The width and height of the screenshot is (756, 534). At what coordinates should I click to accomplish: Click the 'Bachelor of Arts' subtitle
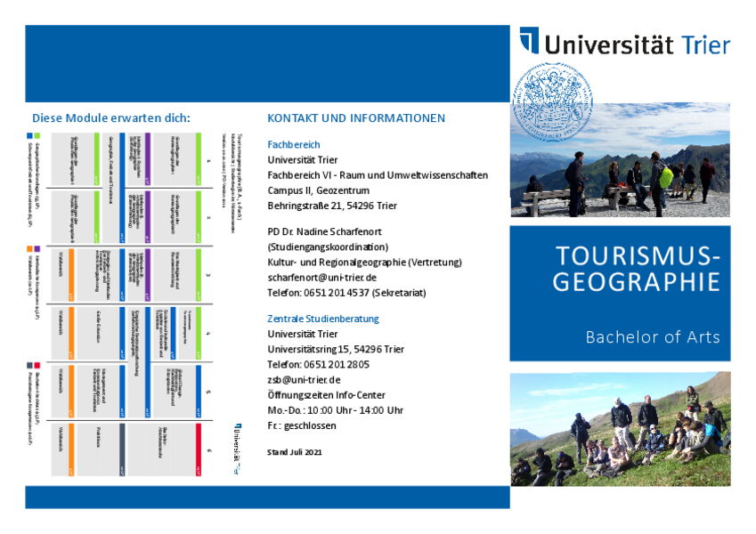click(x=653, y=337)
